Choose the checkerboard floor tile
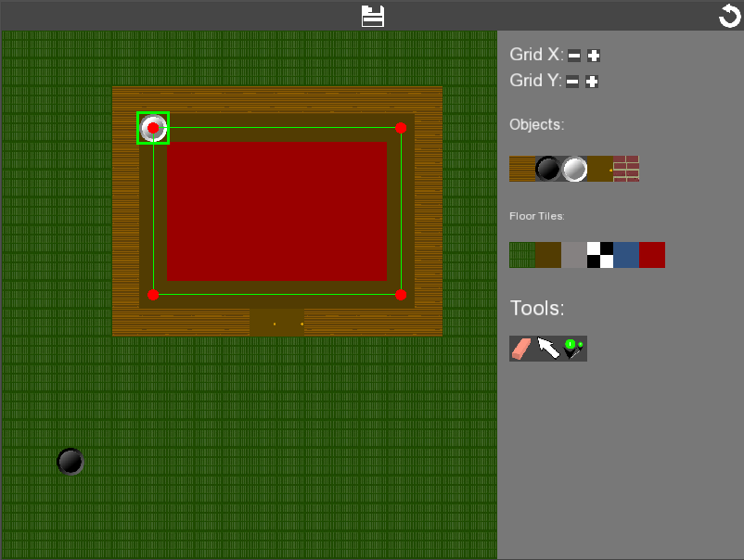 [x=600, y=255]
